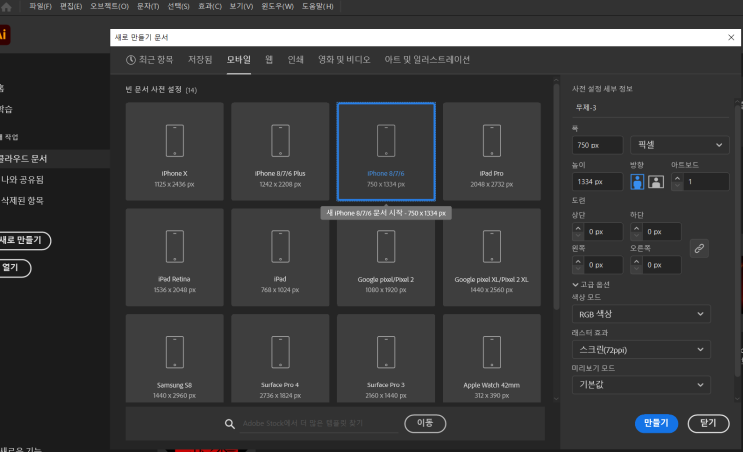This screenshot has width=743, height=452.
Task: Choose the iPhone X preset
Action: (x=174, y=152)
